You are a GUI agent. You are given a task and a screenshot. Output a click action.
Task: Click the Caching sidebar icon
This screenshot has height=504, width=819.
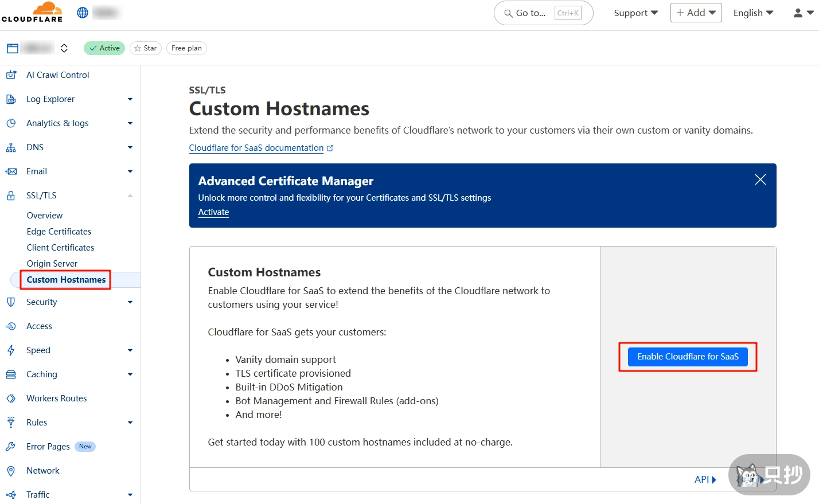click(x=12, y=374)
